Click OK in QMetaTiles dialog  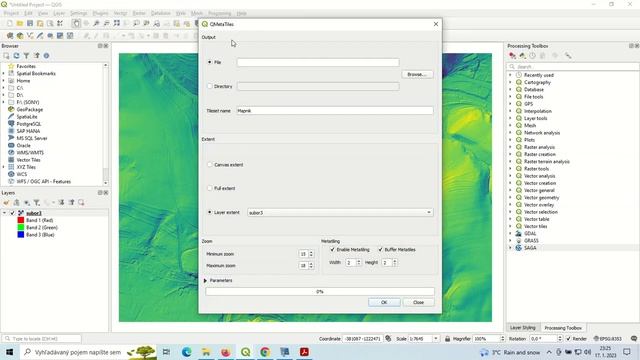pyautogui.click(x=384, y=302)
